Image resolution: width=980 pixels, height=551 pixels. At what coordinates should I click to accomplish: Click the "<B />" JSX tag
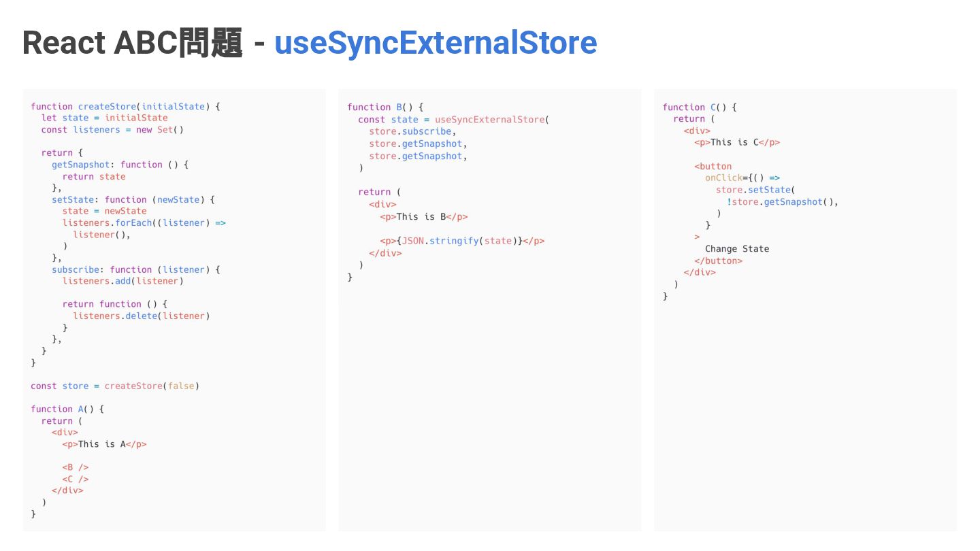(76, 467)
